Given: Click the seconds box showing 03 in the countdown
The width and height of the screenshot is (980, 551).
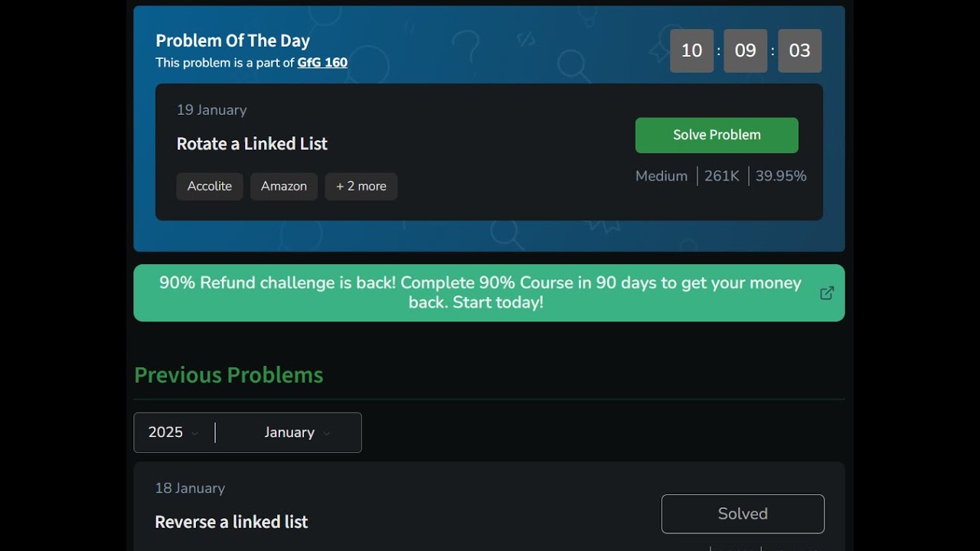Looking at the screenshot, I should click(799, 51).
